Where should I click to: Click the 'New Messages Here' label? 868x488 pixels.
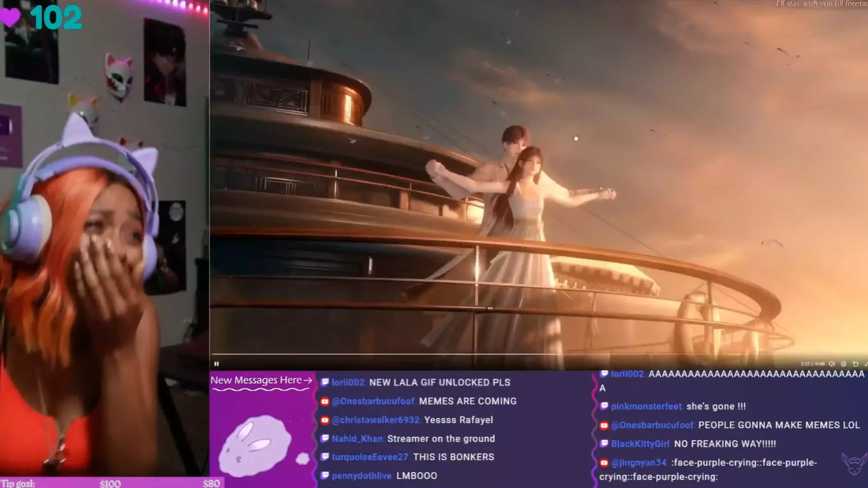[256, 380]
